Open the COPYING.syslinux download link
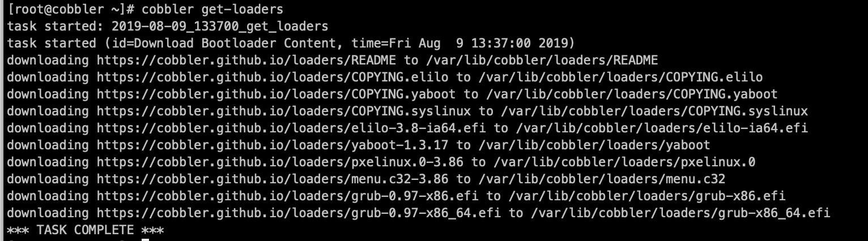The height and width of the screenshot is (241, 868). pyautogui.click(x=284, y=111)
